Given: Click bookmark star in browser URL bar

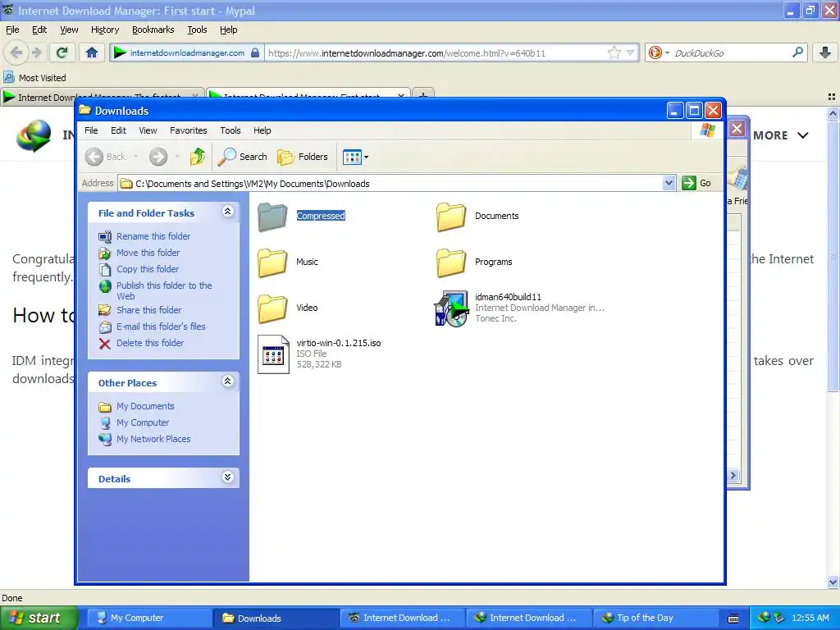Looking at the screenshot, I should coord(614,52).
